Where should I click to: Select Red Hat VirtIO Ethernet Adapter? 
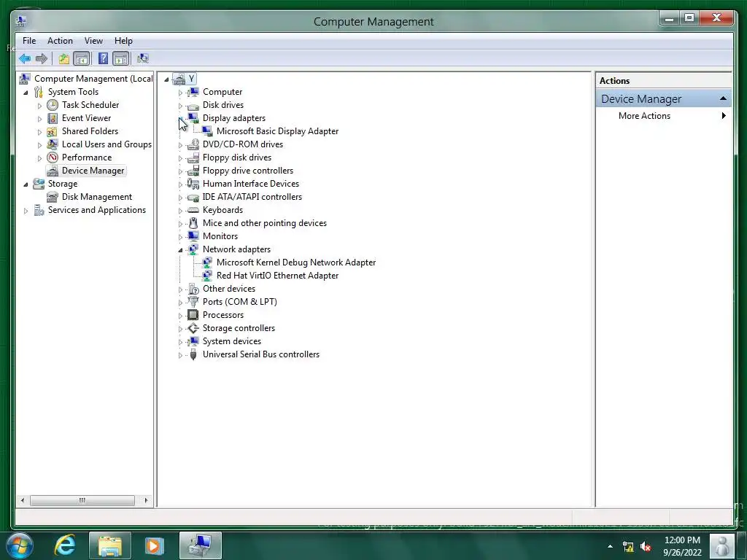pos(277,275)
